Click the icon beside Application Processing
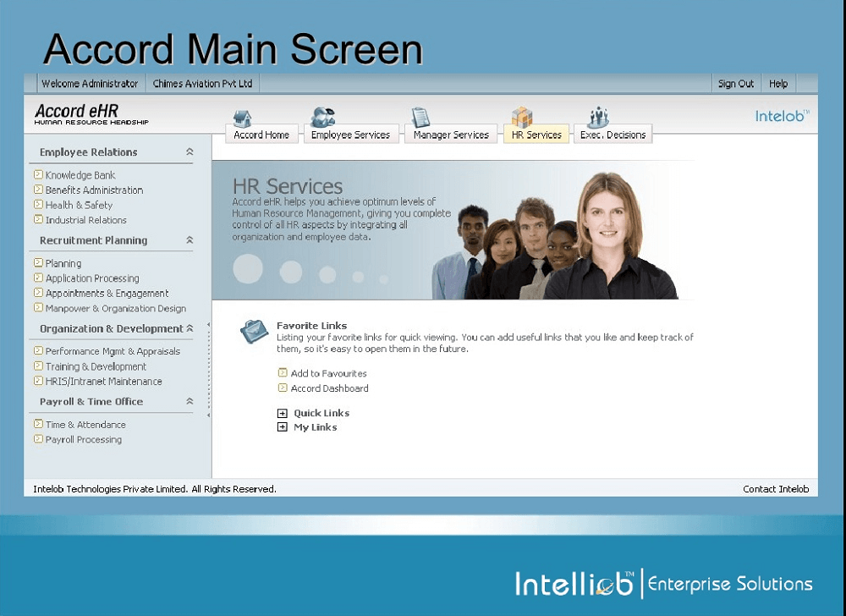 click(38, 278)
